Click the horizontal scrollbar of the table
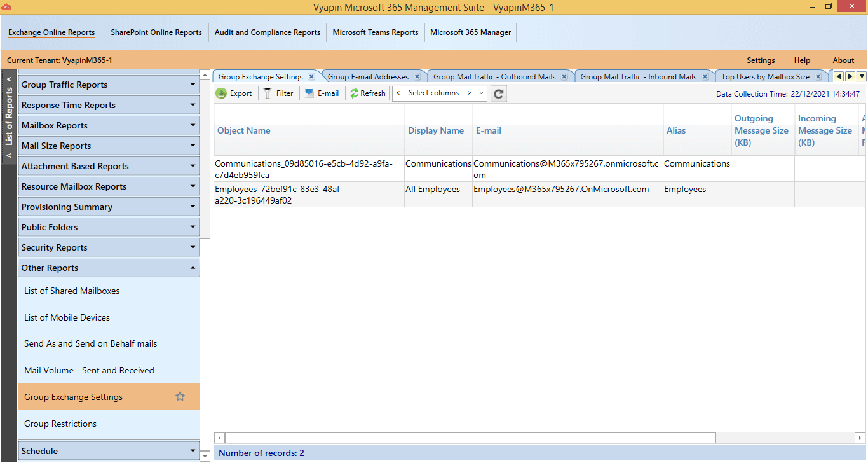 click(470, 438)
